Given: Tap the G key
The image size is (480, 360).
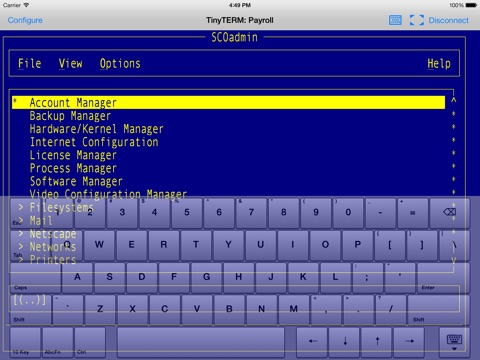Looking at the screenshot, I should click(206, 277).
